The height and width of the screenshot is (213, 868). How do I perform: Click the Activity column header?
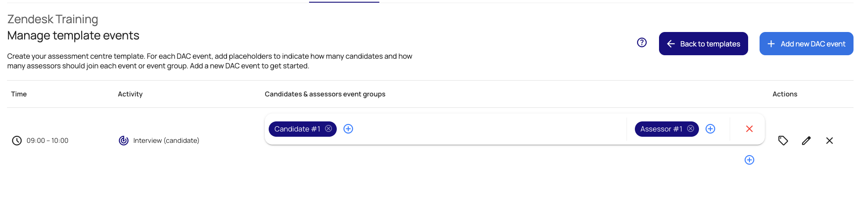point(130,94)
